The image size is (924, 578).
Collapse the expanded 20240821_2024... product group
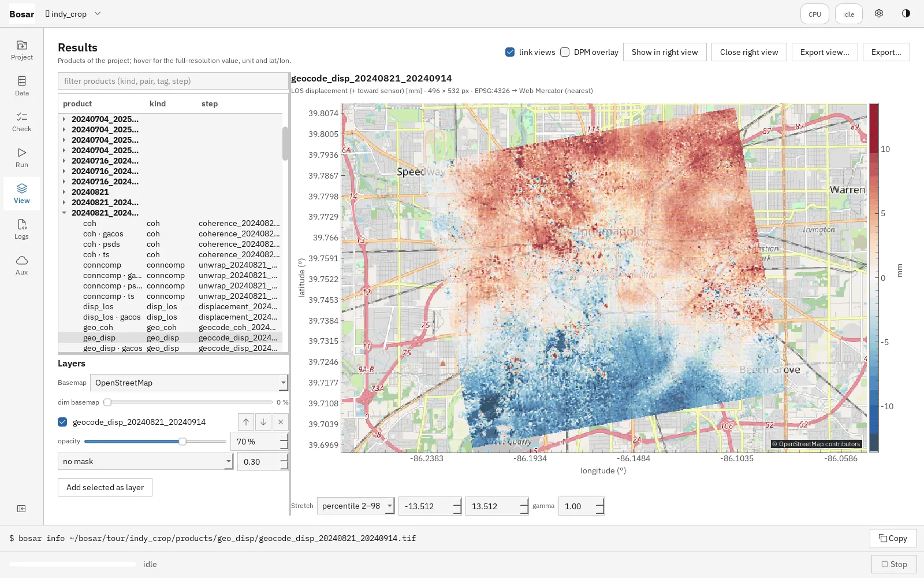(x=64, y=213)
